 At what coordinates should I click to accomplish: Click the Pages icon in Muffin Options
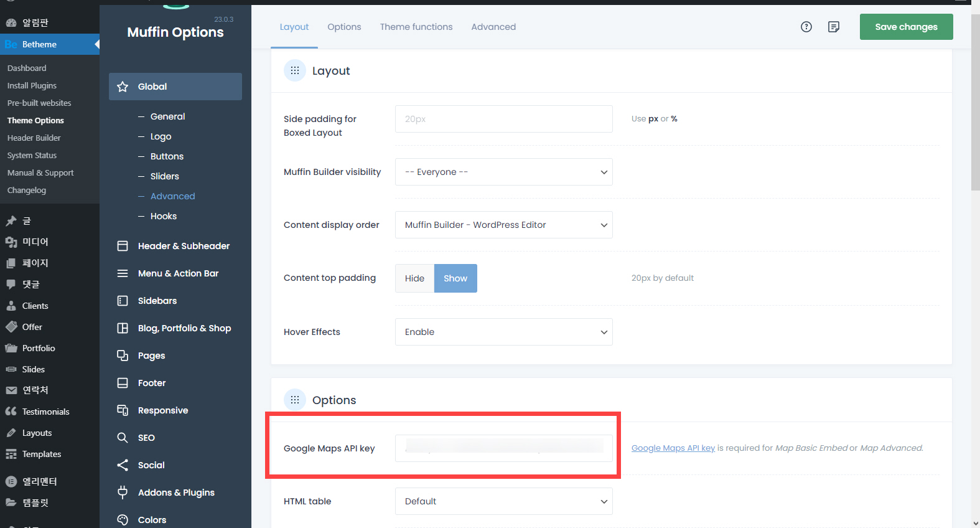tap(123, 356)
